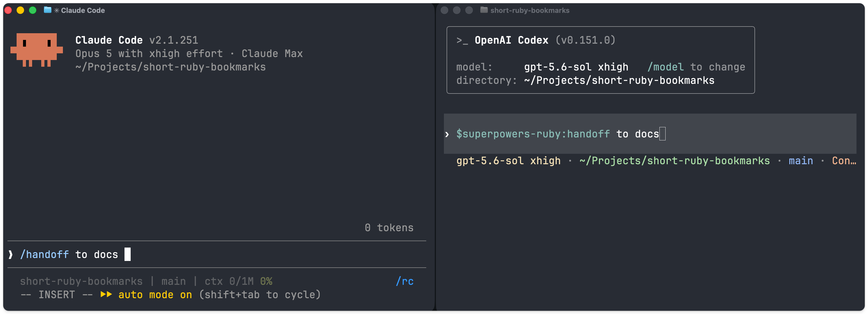
Task: Click the chevron prompt before /handoff
Action: point(11,254)
